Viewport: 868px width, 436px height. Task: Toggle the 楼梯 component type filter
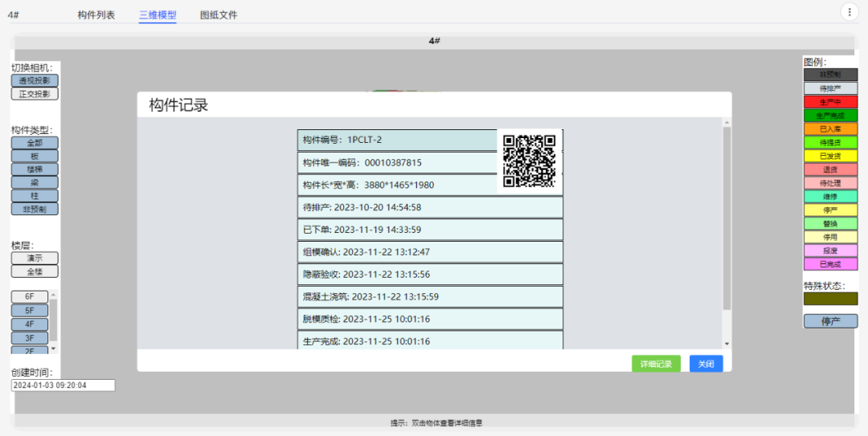pyautogui.click(x=35, y=169)
